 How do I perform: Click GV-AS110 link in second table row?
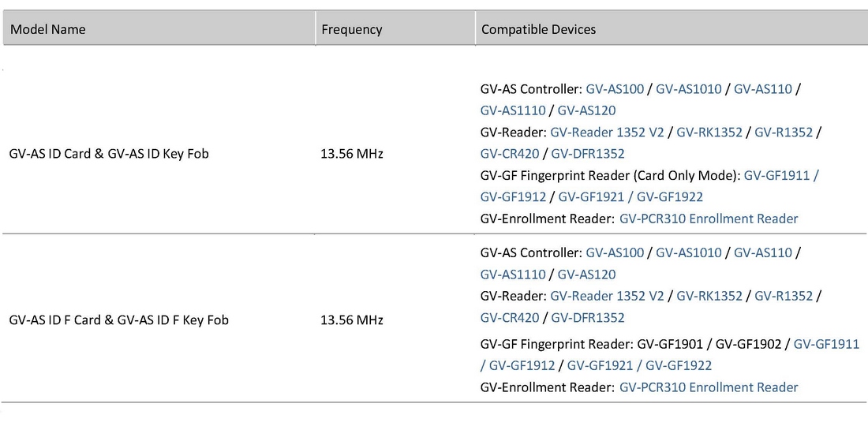[x=763, y=253]
